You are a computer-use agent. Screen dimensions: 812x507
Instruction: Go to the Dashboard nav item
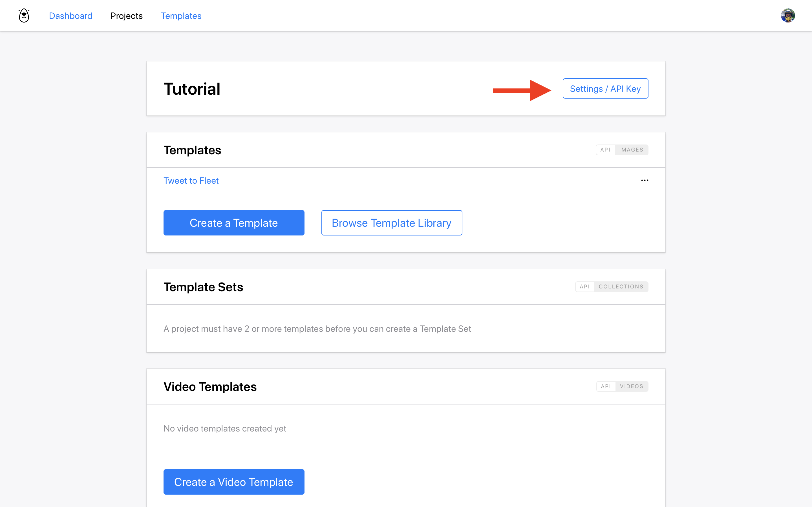pos(70,16)
